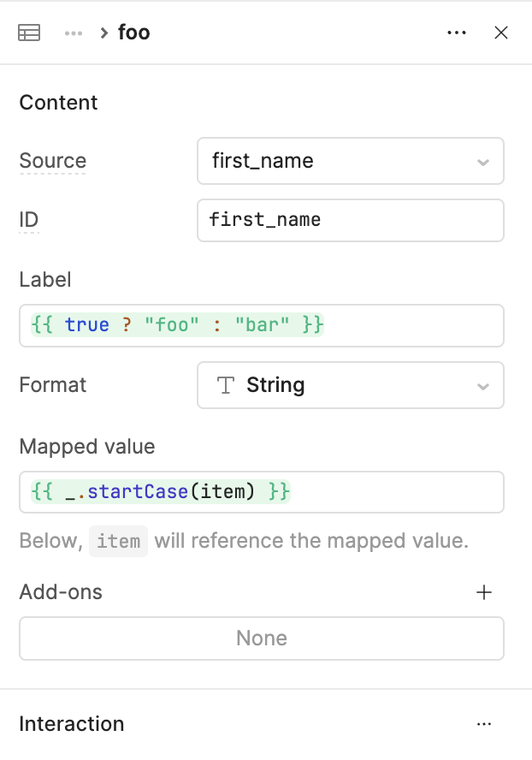Click the Content section heading
Screen dimensions: 532x760
[x=58, y=103]
